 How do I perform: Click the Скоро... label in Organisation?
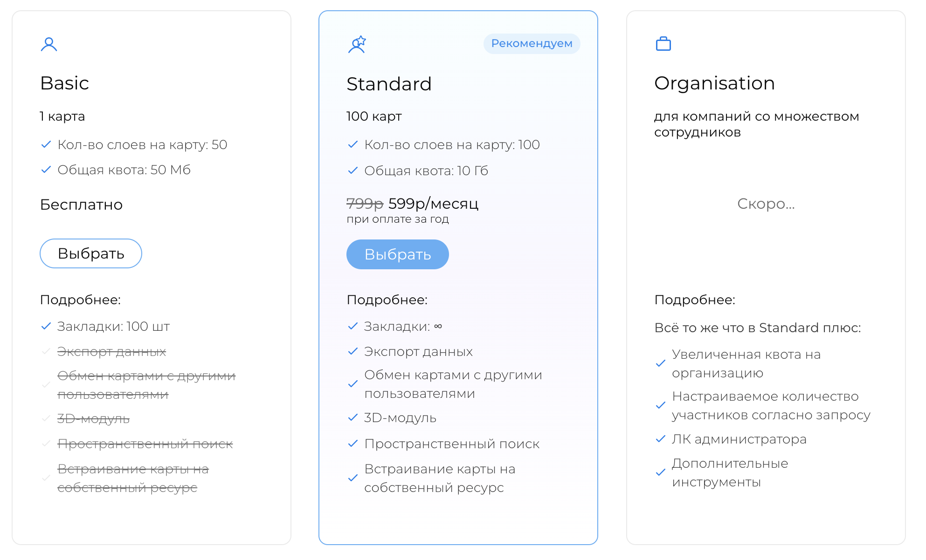[x=766, y=204]
